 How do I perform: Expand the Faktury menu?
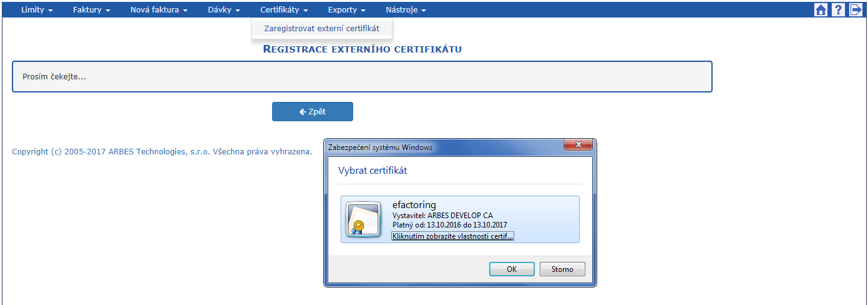click(x=91, y=10)
